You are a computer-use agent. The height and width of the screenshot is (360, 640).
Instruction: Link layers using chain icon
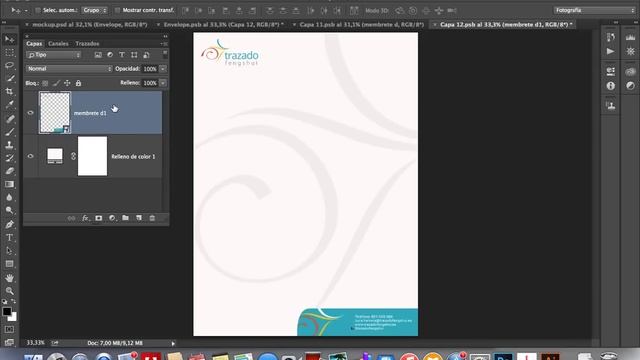click(71, 218)
